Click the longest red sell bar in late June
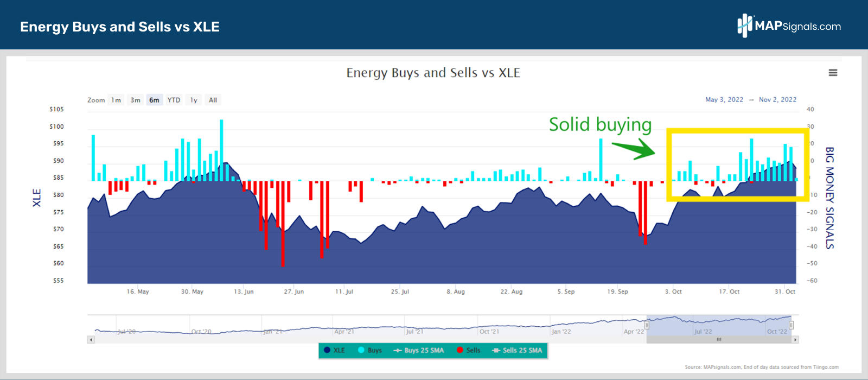 (283, 224)
